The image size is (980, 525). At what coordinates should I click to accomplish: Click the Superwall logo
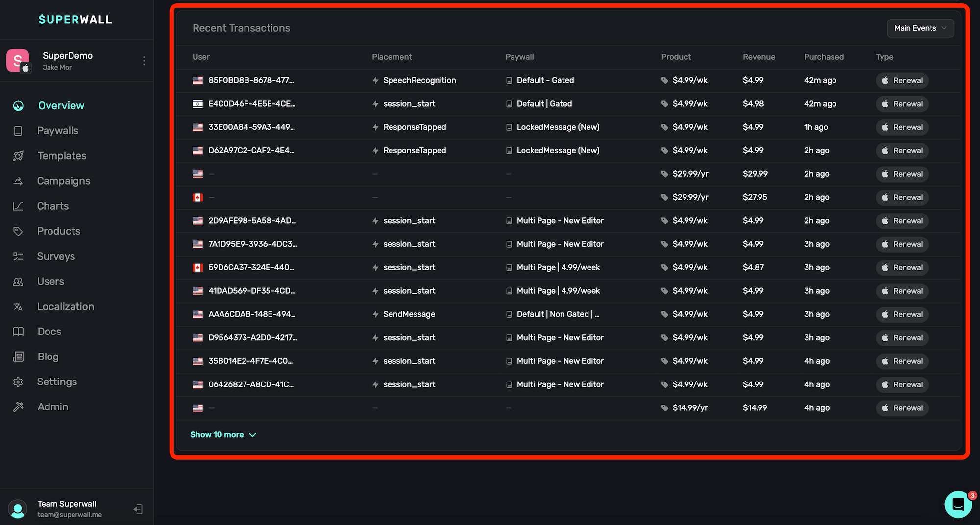point(75,20)
